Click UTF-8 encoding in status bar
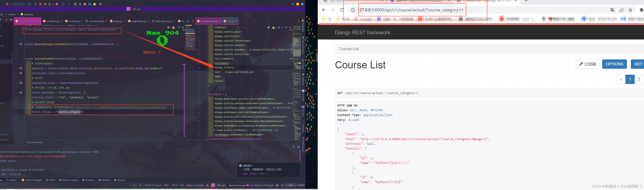 point(174,185)
